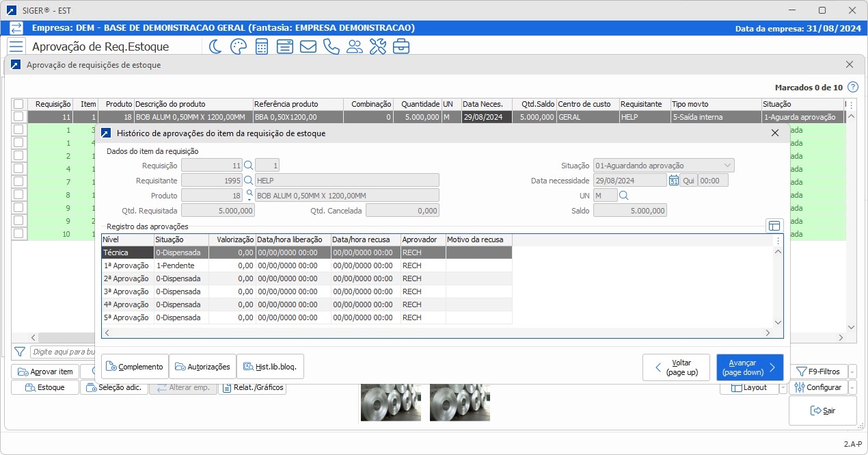Toggle dark mode with the moon icon
The image size is (868, 455).
point(214,46)
